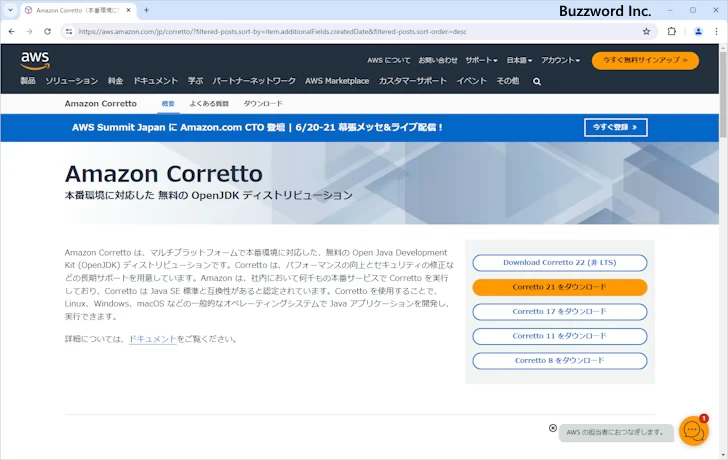Screen dimensions: 728x460
Task: Expand the サポート dropdown
Action: point(481,60)
